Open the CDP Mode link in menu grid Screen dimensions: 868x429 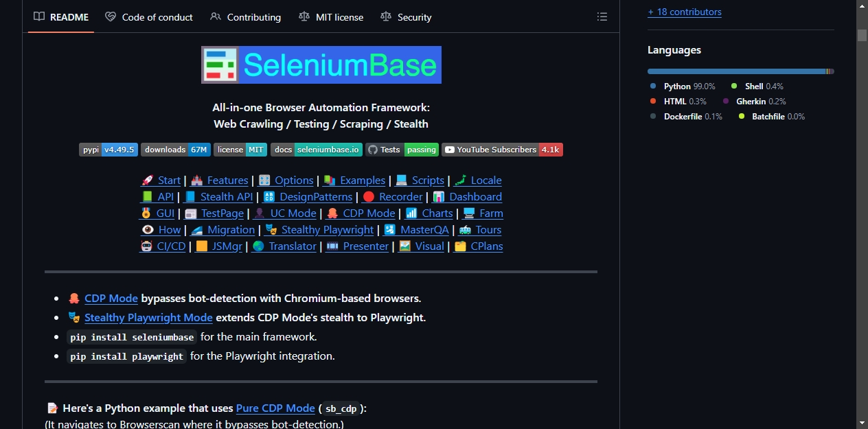click(x=361, y=213)
